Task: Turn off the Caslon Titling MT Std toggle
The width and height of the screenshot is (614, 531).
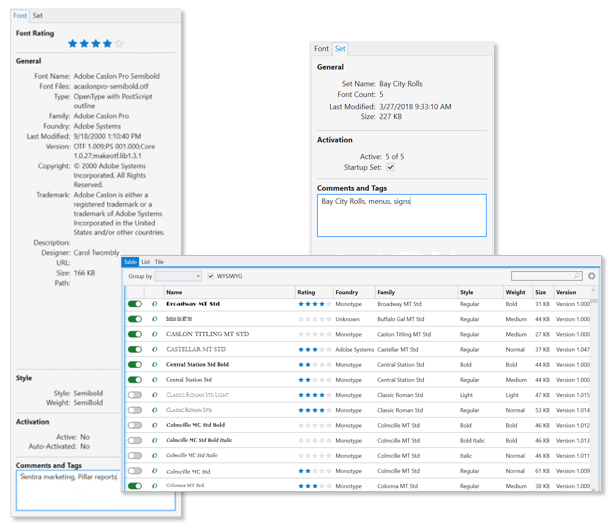Action: tap(135, 334)
